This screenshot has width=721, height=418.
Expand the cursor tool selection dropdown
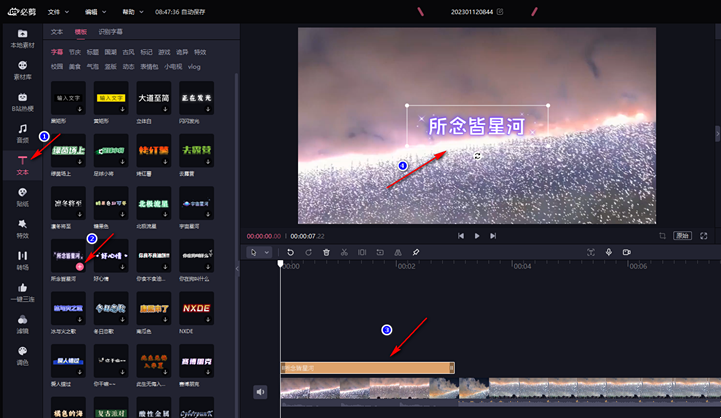click(x=267, y=252)
